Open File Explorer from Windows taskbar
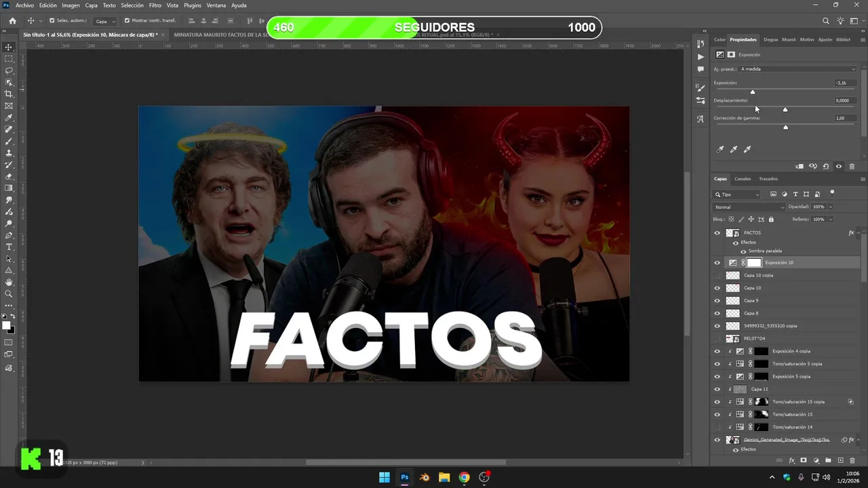This screenshot has width=868, height=488. pos(444,477)
